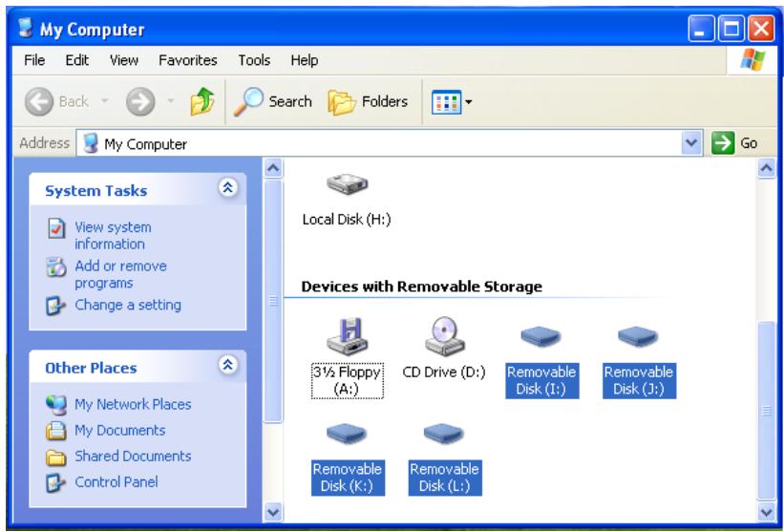Click the CD Drive (D:) label
The image size is (784, 532).
coord(444,372)
